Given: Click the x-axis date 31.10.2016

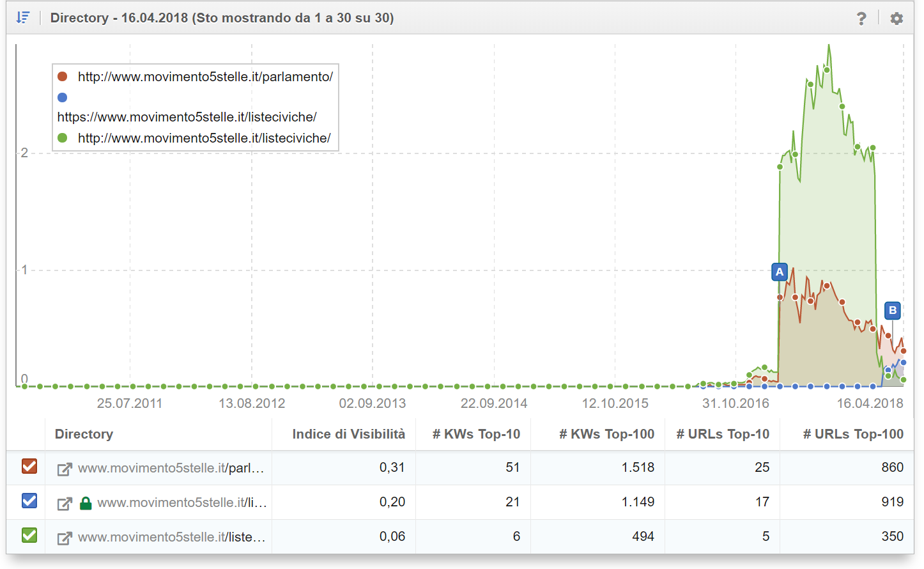Looking at the screenshot, I should [735, 403].
